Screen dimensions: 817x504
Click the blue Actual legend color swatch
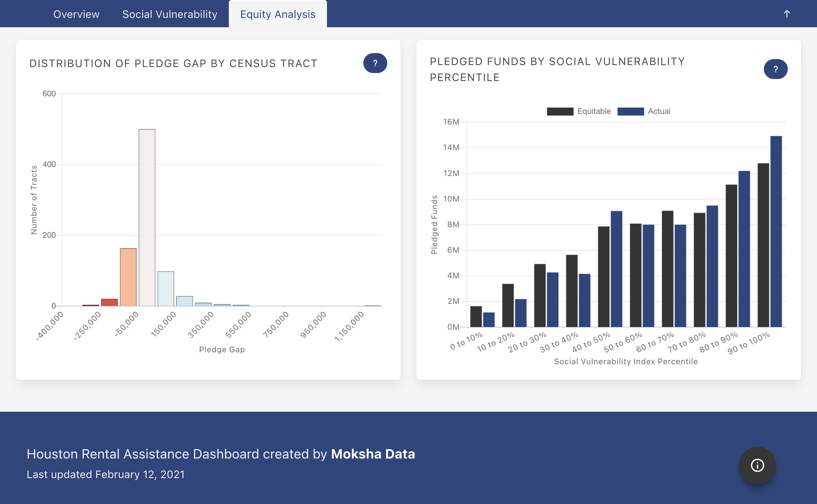pyautogui.click(x=630, y=111)
